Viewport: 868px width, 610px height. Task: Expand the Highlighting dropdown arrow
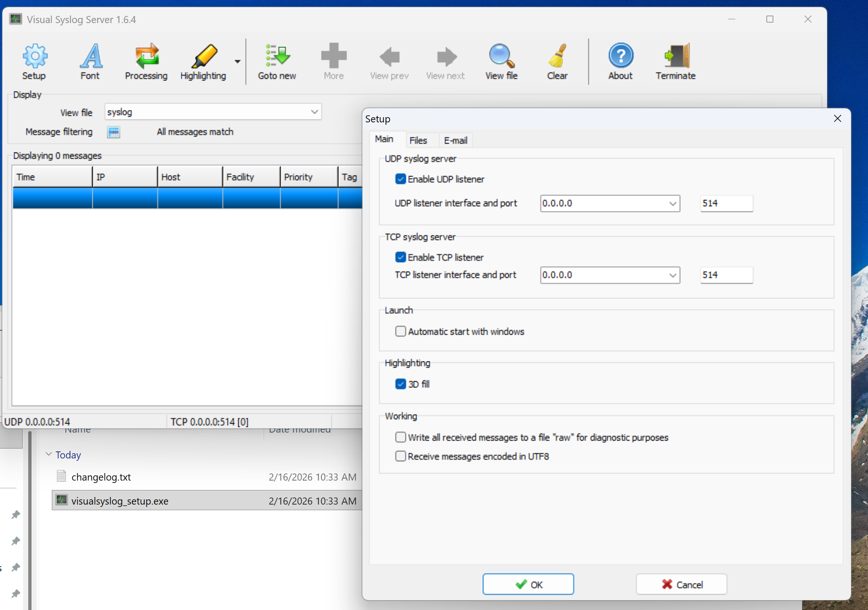pos(238,61)
